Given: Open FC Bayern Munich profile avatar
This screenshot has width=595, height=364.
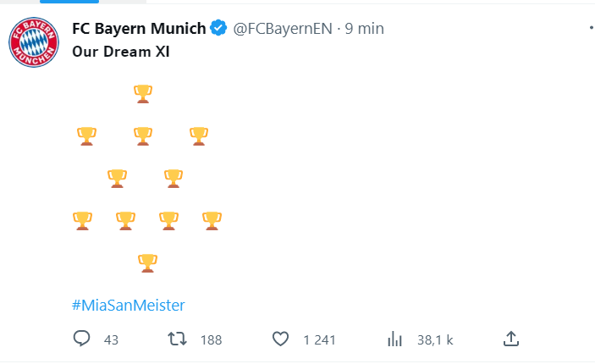Looking at the screenshot, I should coord(35,42).
